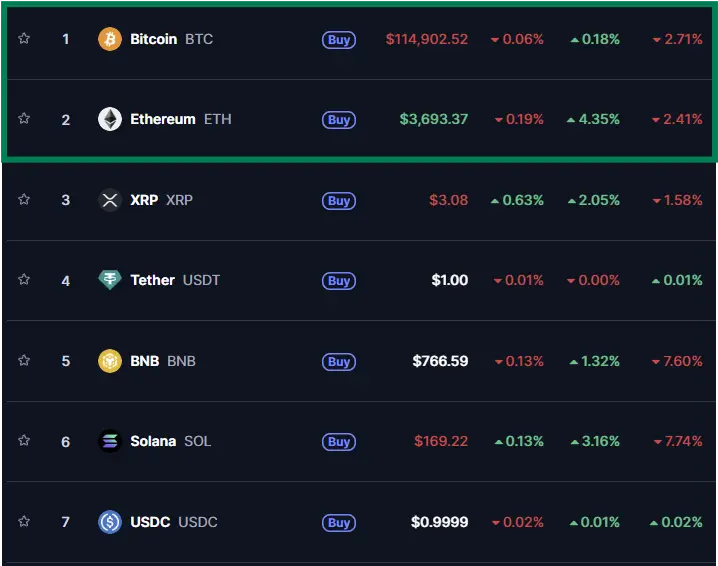Click the USDC logo icon
Screen dimensions: 718x566
click(110, 522)
